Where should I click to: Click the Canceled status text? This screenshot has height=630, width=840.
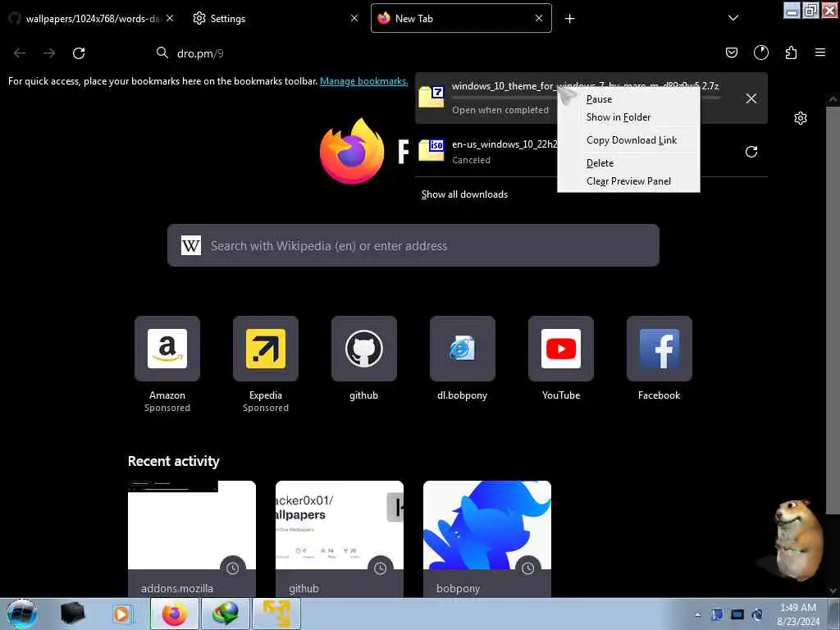(471, 160)
